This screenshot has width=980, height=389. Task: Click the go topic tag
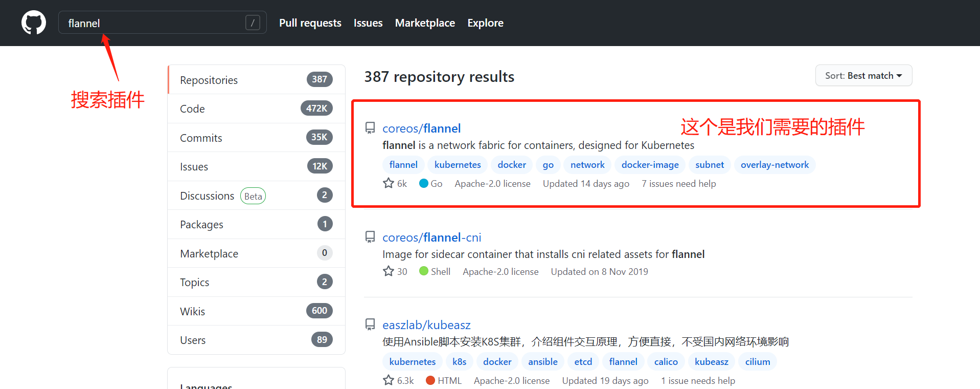(548, 165)
